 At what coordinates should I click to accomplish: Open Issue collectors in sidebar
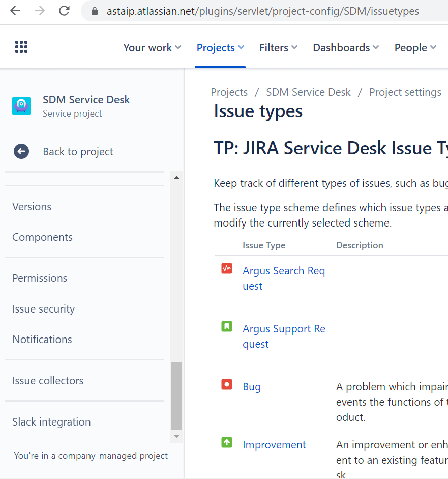(48, 381)
